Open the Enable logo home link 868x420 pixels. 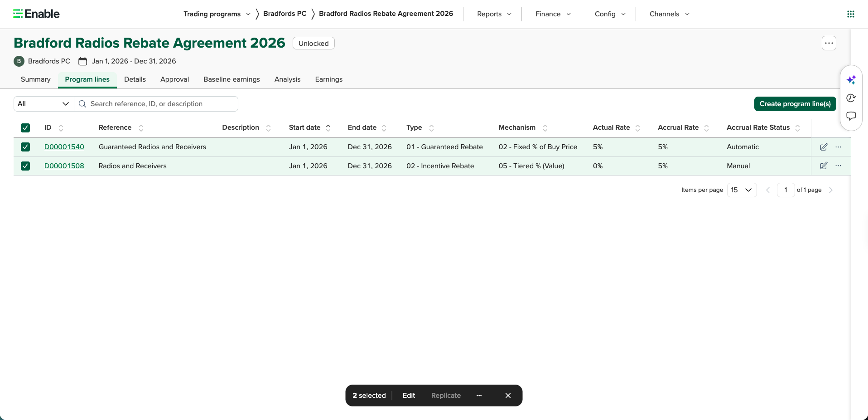[x=36, y=14]
